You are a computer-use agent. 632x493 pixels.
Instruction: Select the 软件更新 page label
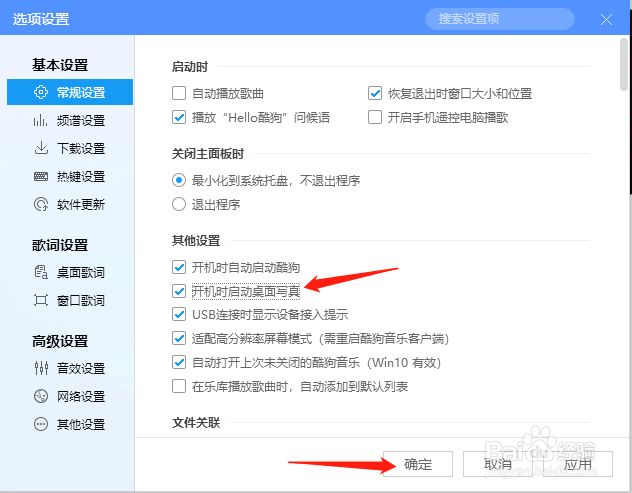tap(81, 205)
